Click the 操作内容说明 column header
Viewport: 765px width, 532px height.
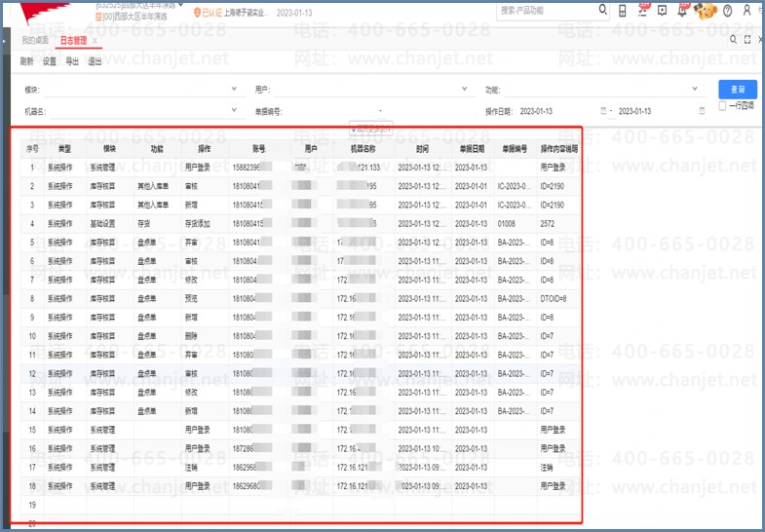pos(558,149)
